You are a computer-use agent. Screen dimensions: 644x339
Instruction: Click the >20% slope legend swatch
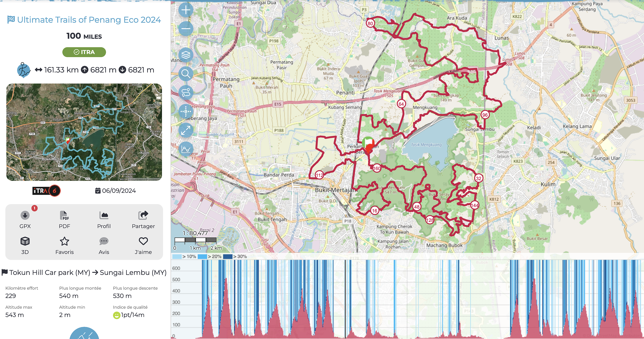(202, 256)
